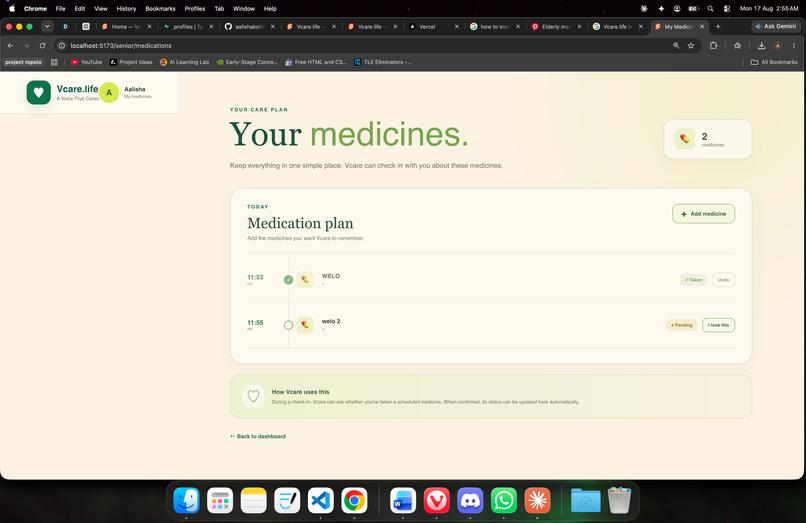The width and height of the screenshot is (806, 523).
Task: Open the File menu
Action: click(x=60, y=9)
